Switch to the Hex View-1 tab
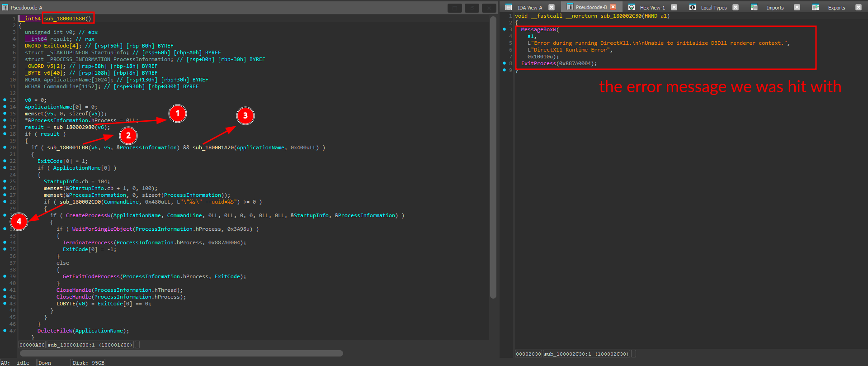The width and height of the screenshot is (868, 366). pos(652,8)
